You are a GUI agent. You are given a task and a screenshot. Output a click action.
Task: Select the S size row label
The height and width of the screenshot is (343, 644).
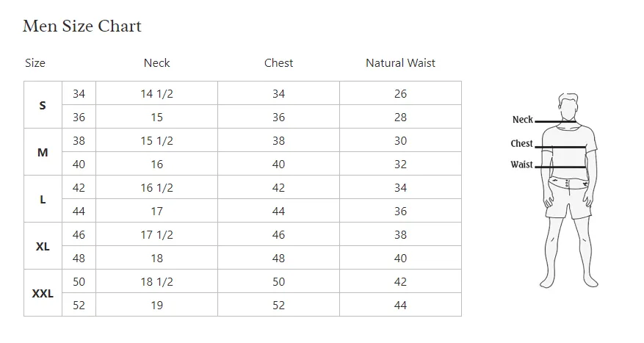tap(43, 105)
